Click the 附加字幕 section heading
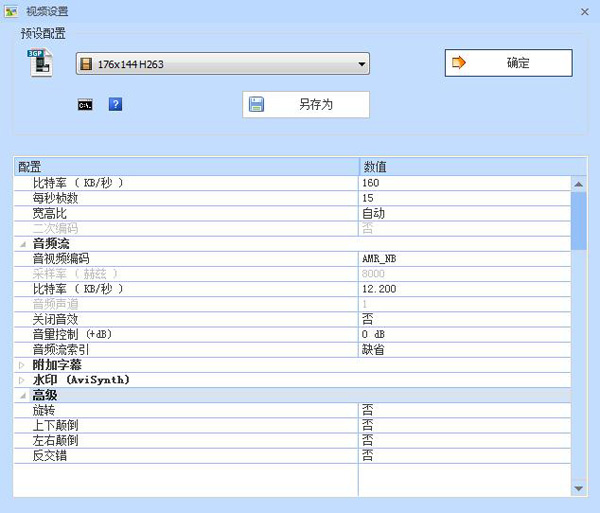The image size is (600, 513). [57, 365]
